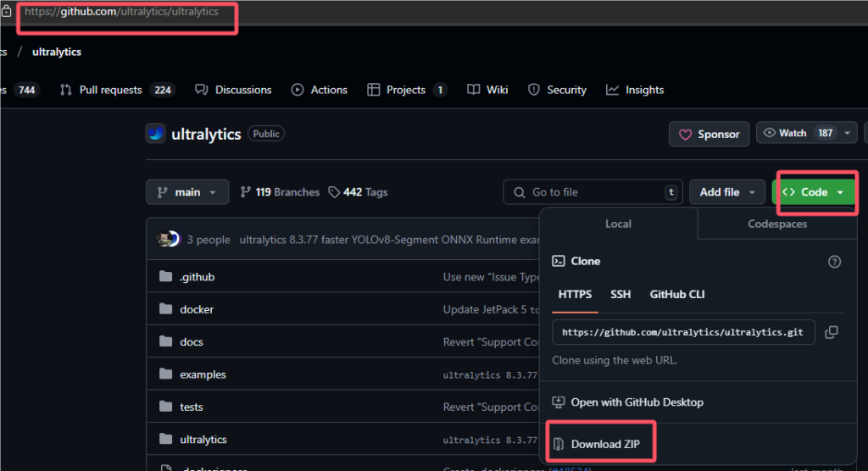Open the .github folder

[197, 277]
